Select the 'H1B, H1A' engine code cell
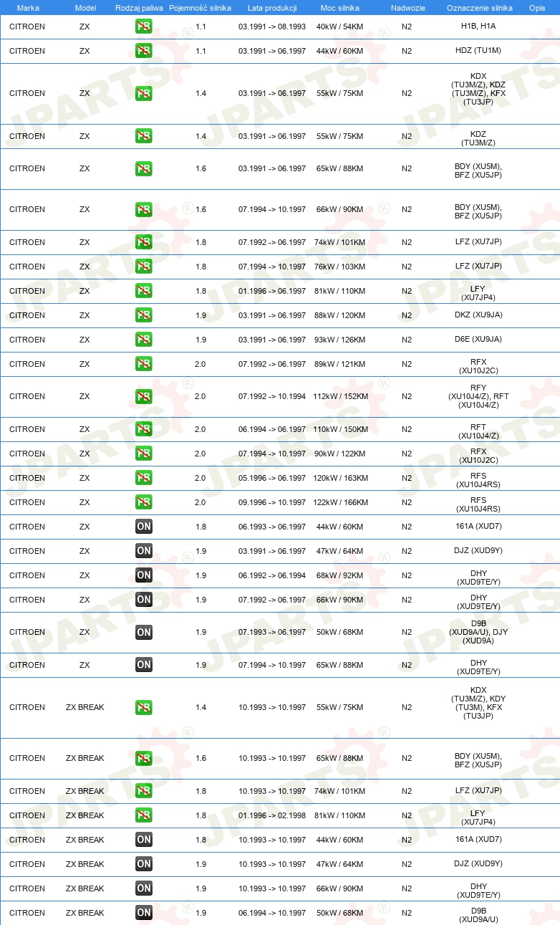 [478, 27]
